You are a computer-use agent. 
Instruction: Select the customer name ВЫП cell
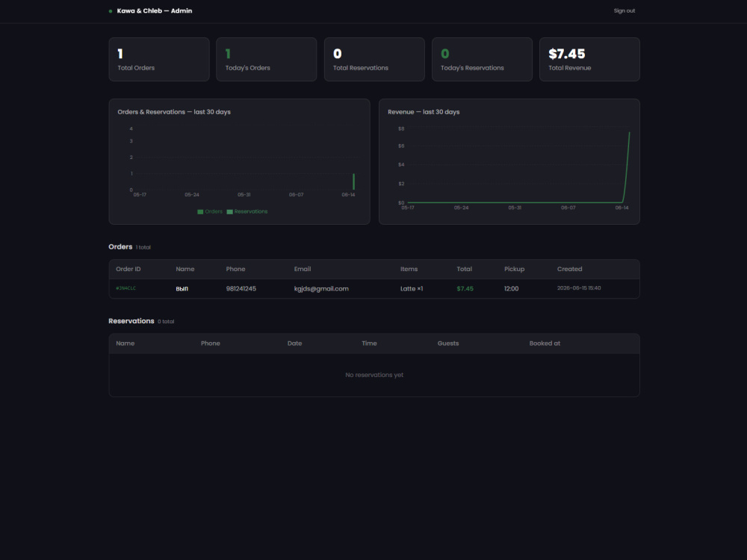pos(182,288)
